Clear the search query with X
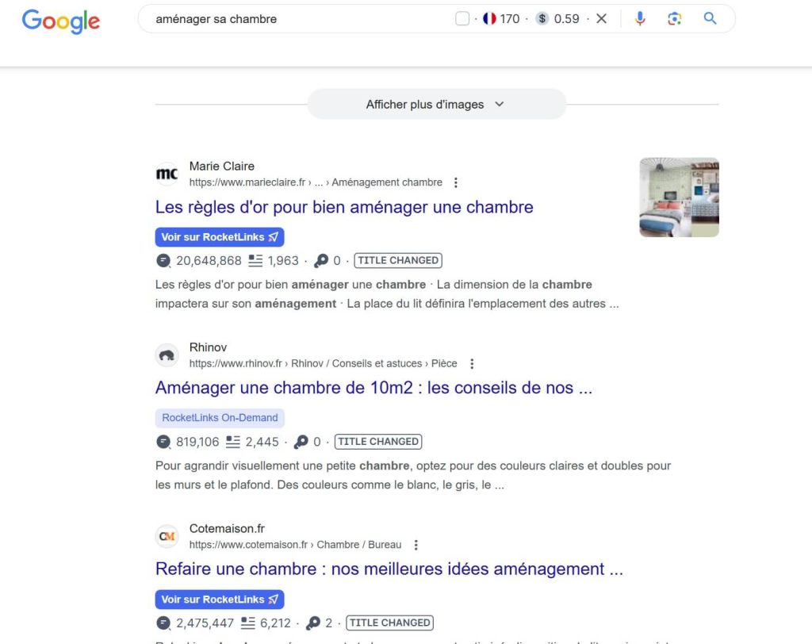The width and height of the screenshot is (812, 644). click(x=601, y=19)
